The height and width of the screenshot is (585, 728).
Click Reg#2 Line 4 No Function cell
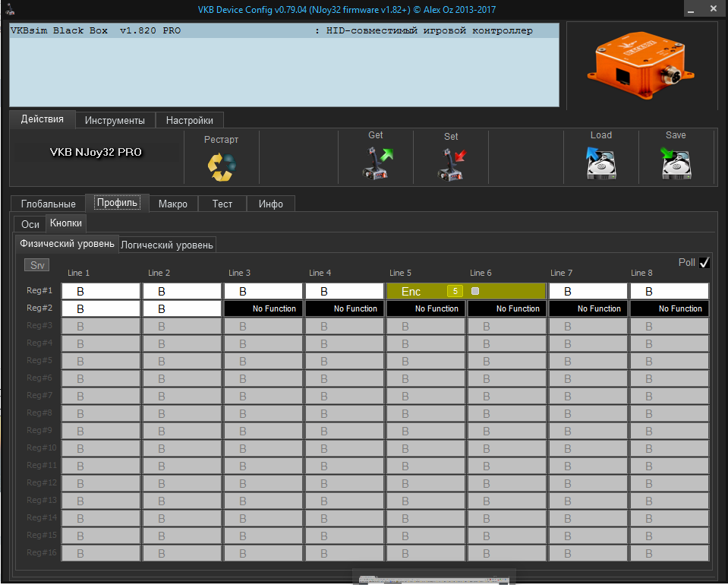point(345,308)
